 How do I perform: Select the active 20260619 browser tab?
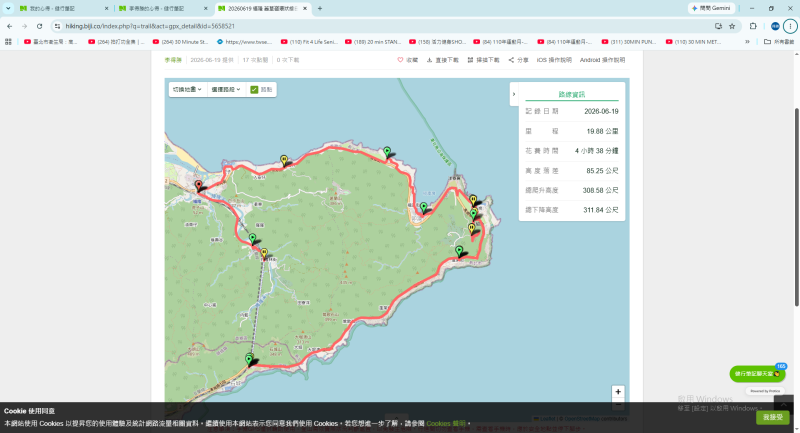pyautogui.click(x=262, y=9)
